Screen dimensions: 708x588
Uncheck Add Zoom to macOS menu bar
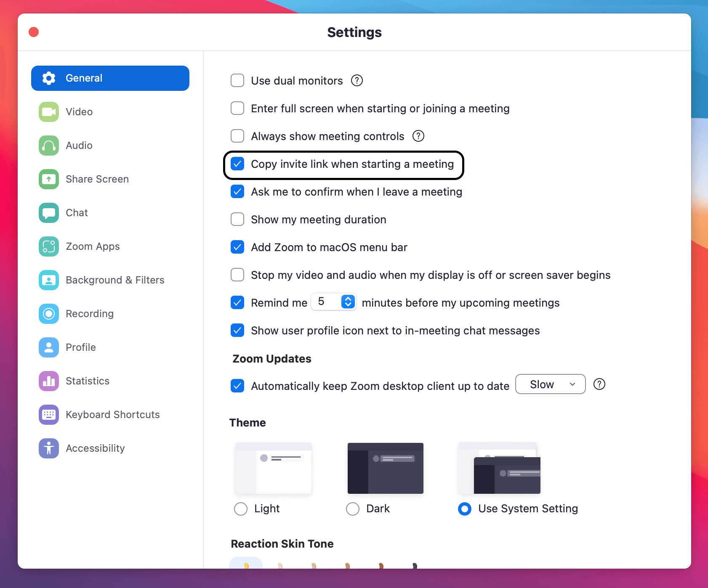click(237, 247)
